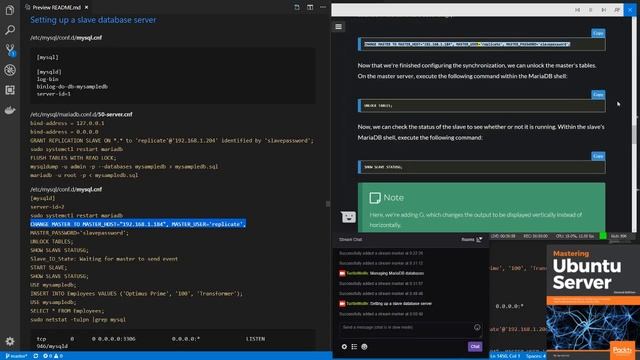This screenshot has height=360, width=640.
Task: Open the Source Control view
Action: point(10,50)
